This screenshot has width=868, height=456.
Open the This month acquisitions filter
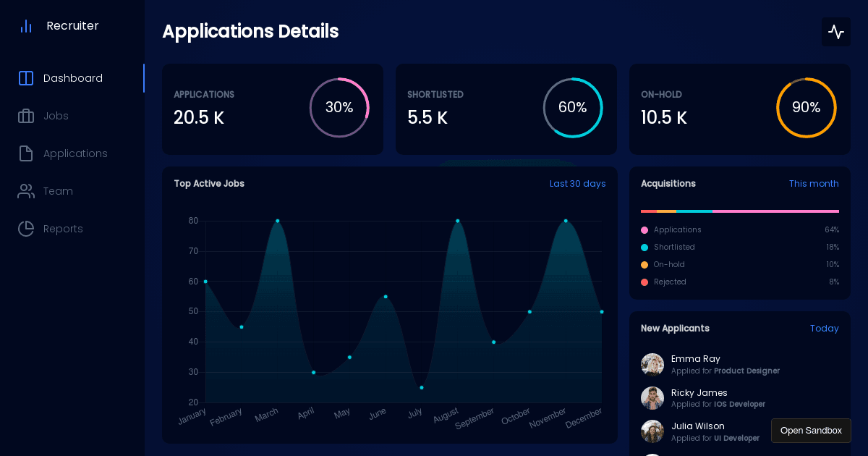pos(814,184)
